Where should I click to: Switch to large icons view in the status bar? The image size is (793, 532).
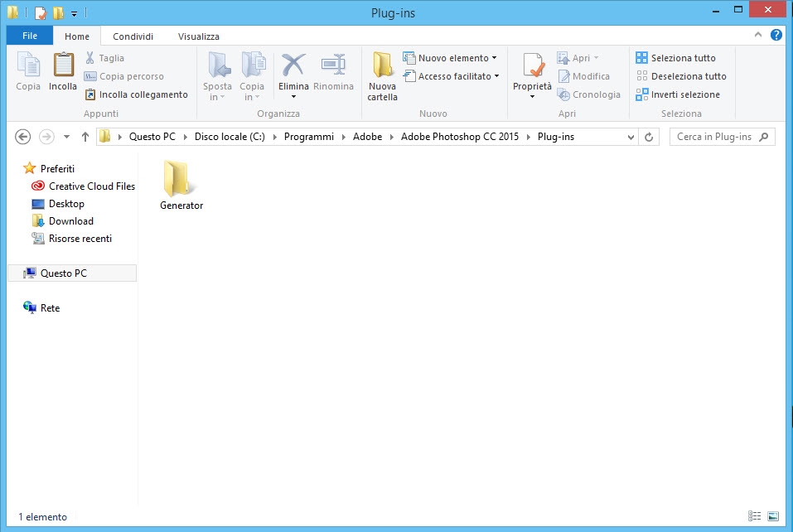pos(773,516)
